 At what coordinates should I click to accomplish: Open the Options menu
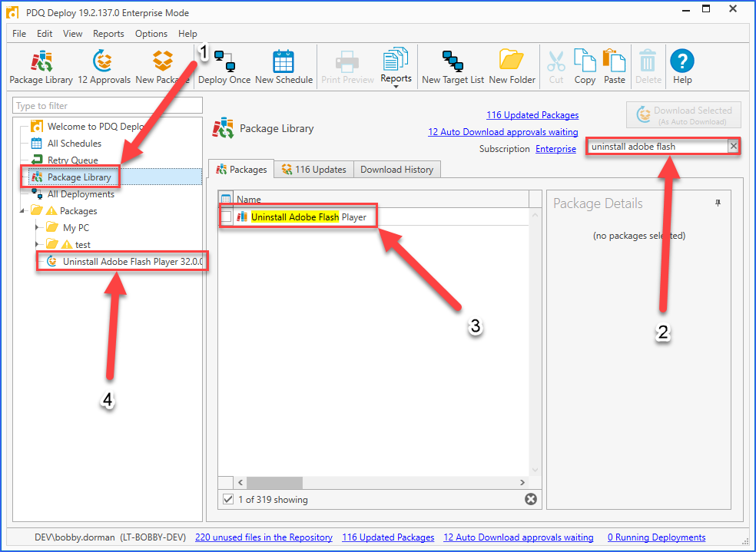(151, 34)
